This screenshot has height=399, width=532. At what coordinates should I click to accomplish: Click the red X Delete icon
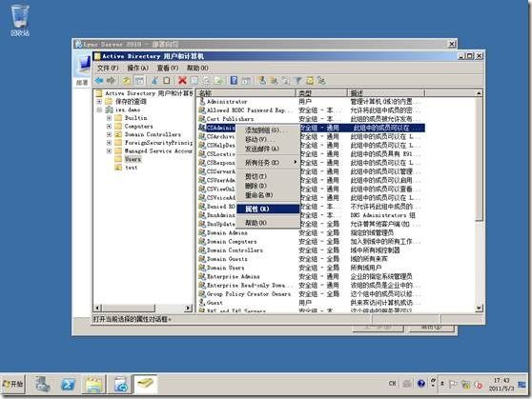coord(182,81)
